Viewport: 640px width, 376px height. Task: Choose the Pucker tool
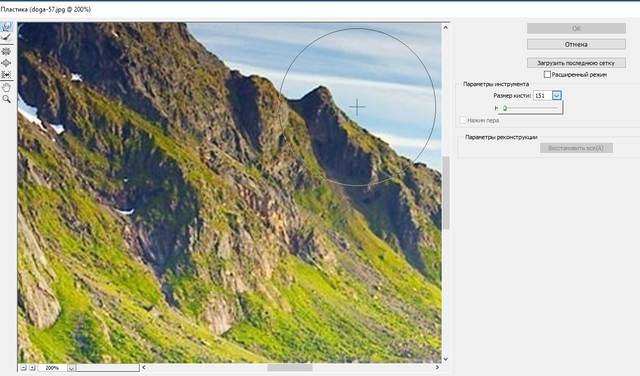tap(7, 51)
